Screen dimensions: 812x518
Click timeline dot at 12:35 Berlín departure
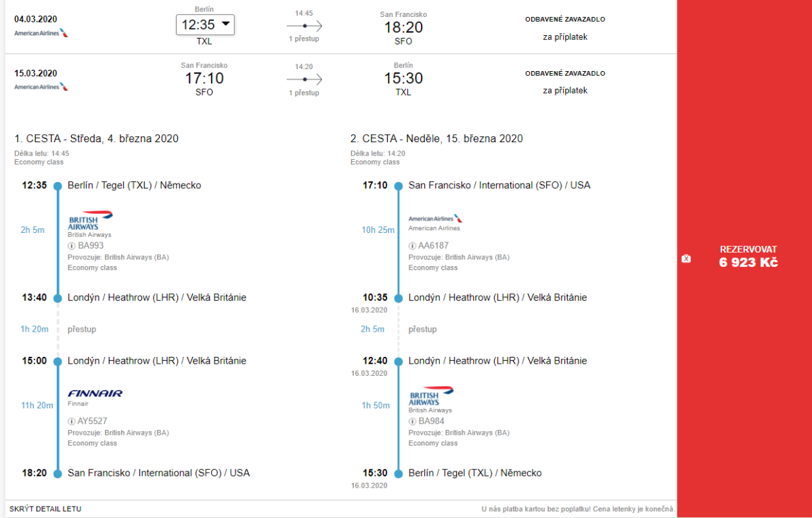coord(58,186)
